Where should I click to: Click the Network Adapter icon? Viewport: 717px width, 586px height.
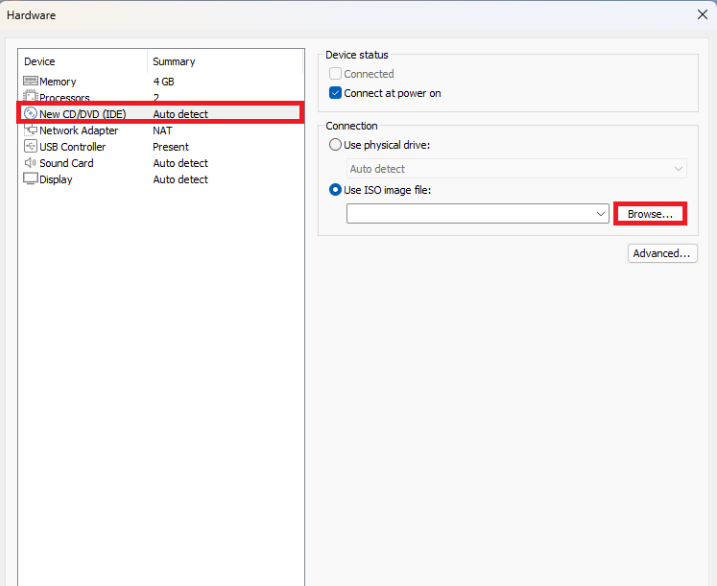pos(30,130)
